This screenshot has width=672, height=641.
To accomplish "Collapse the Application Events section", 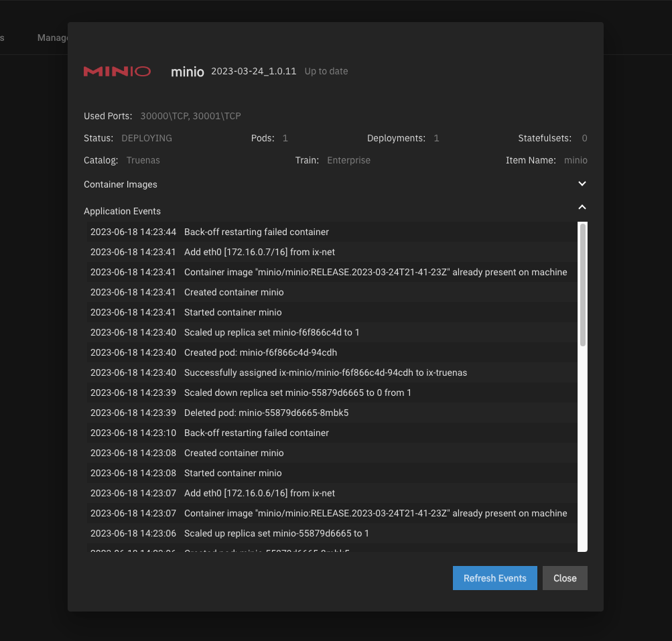I will coord(582,208).
